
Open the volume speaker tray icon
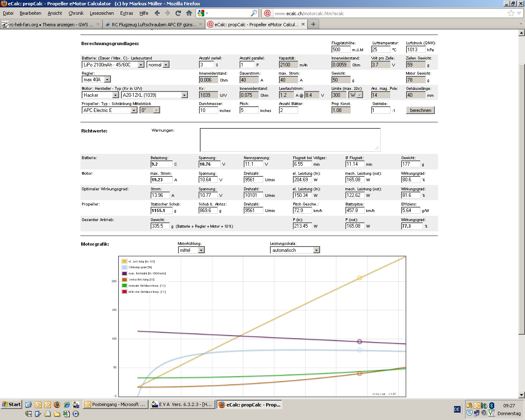tap(484, 413)
